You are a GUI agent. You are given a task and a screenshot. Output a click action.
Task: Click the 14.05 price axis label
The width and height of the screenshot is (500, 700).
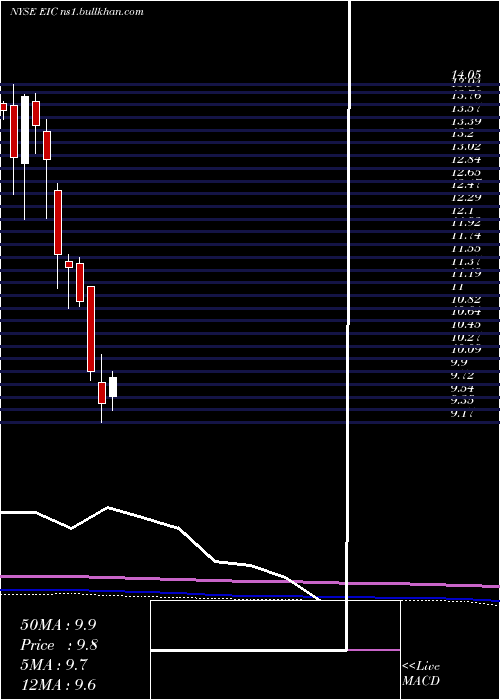pos(466,74)
